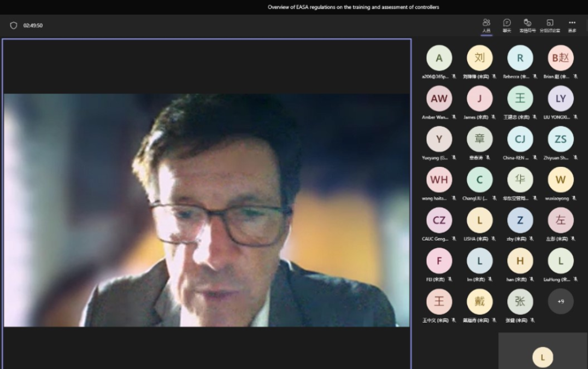Select the 'ZS' Zhiyuan participant avatar
The height and width of the screenshot is (369, 588).
(561, 139)
